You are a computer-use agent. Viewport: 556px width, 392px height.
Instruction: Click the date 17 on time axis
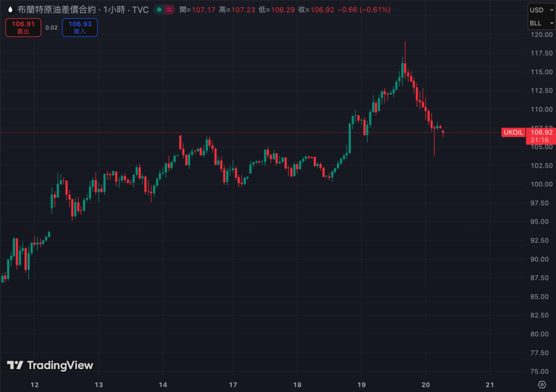tap(233, 384)
